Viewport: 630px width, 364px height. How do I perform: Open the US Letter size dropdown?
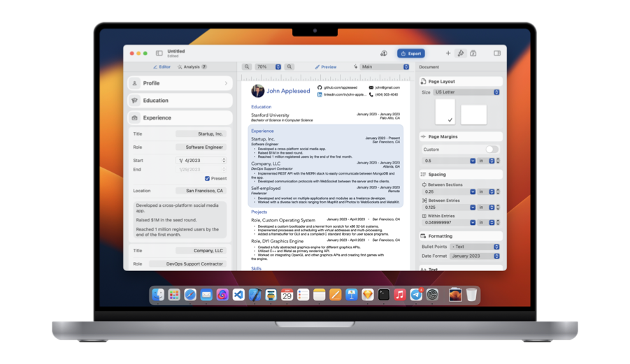coord(466,92)
